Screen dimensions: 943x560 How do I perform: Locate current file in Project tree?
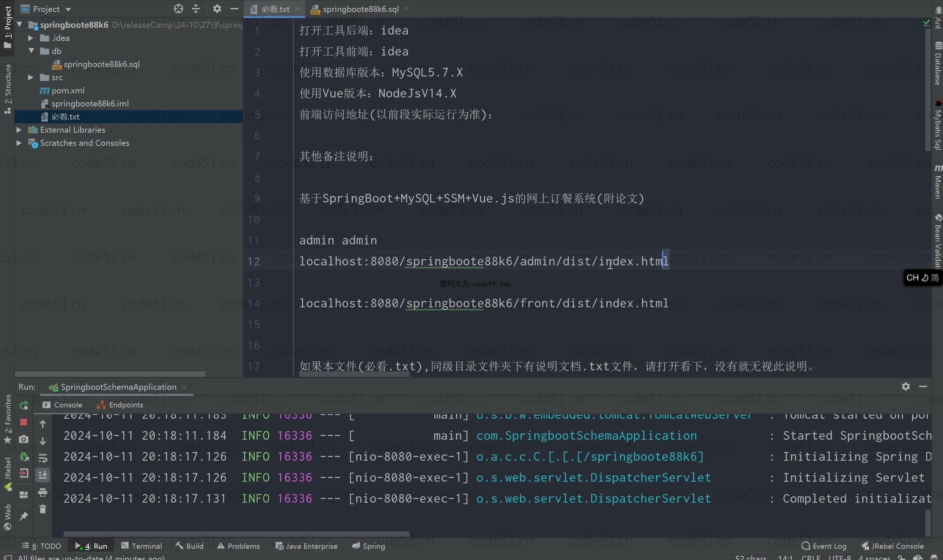point(178,9)
